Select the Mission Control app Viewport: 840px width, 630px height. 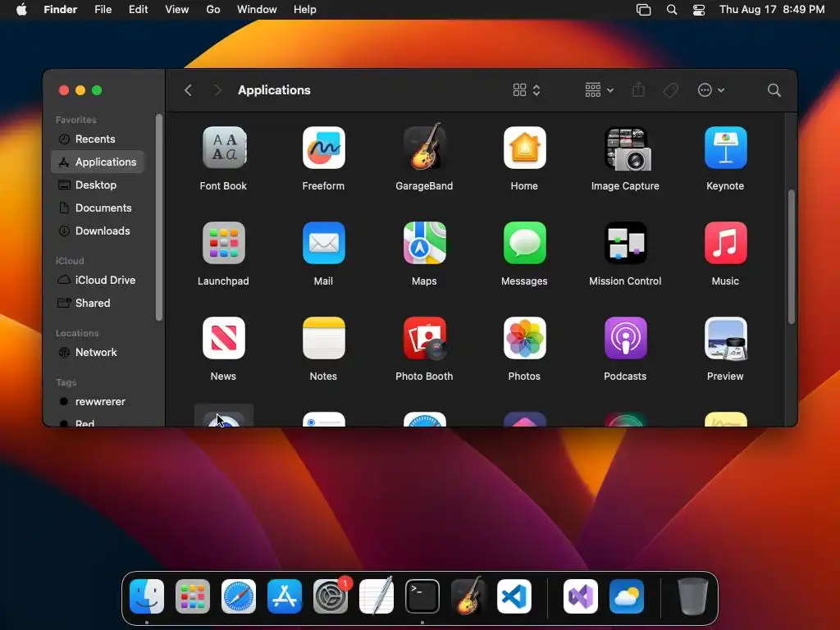coord(625,243)
